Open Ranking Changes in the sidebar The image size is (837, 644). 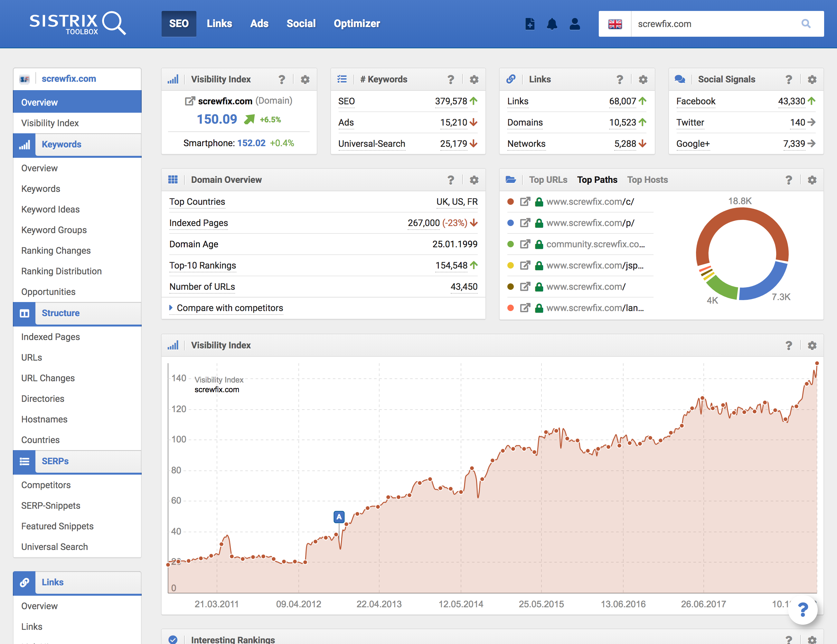(x=56, y=251)
